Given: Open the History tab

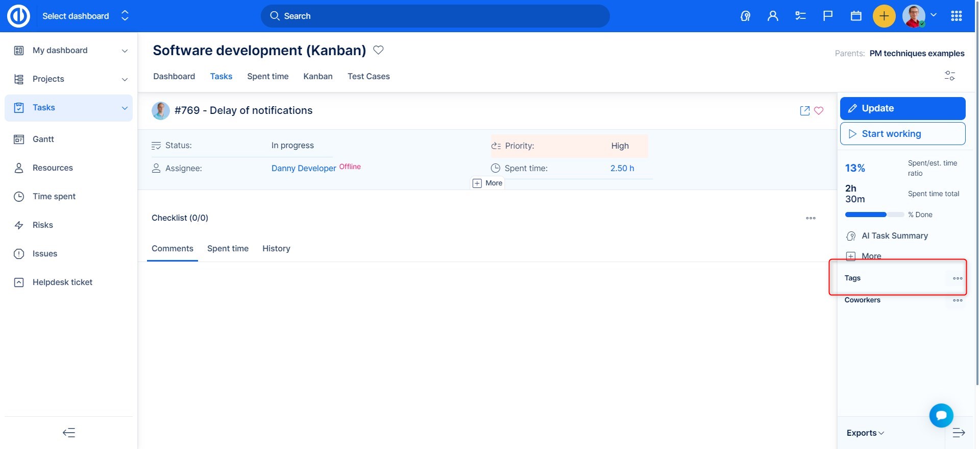Looking at the screenshot, I should [276, 248].
